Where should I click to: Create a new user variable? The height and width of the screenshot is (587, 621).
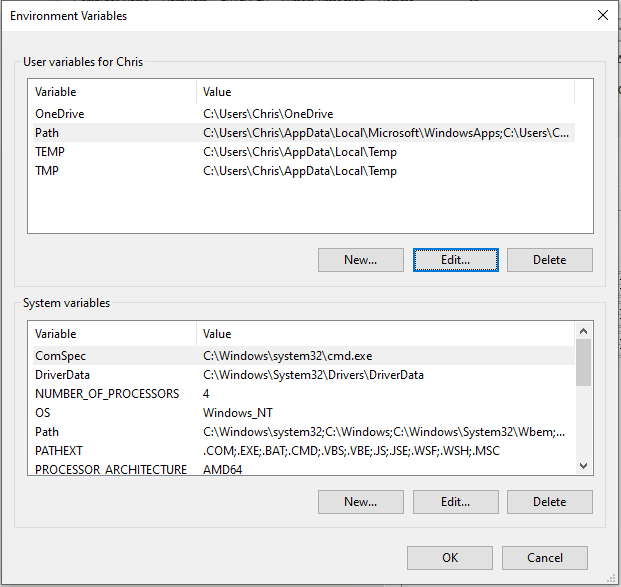360,260
